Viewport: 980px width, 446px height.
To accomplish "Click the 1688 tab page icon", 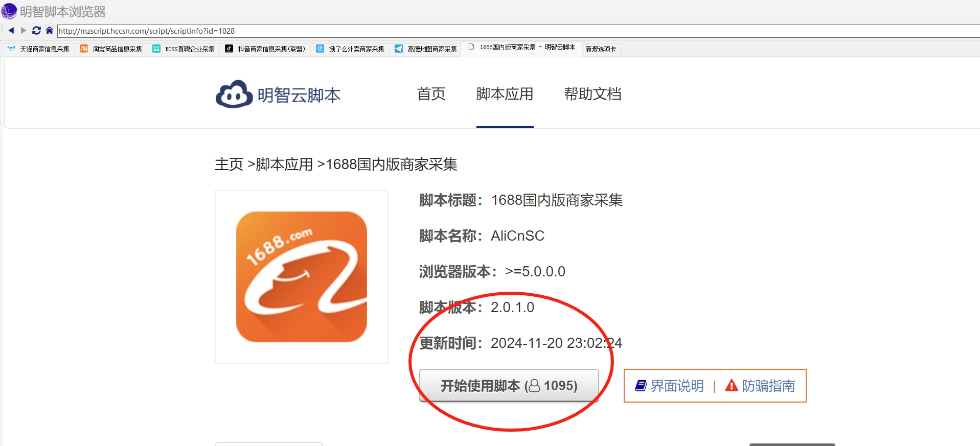I will tap(471, 47).
